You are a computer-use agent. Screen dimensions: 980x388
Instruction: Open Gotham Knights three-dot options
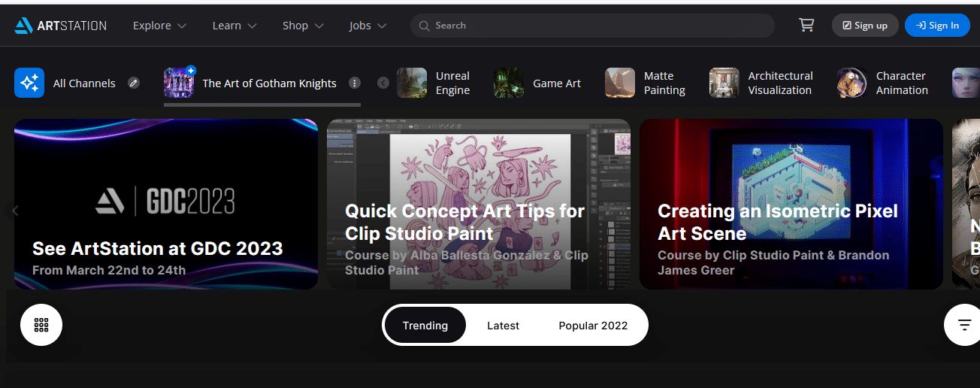355,83
